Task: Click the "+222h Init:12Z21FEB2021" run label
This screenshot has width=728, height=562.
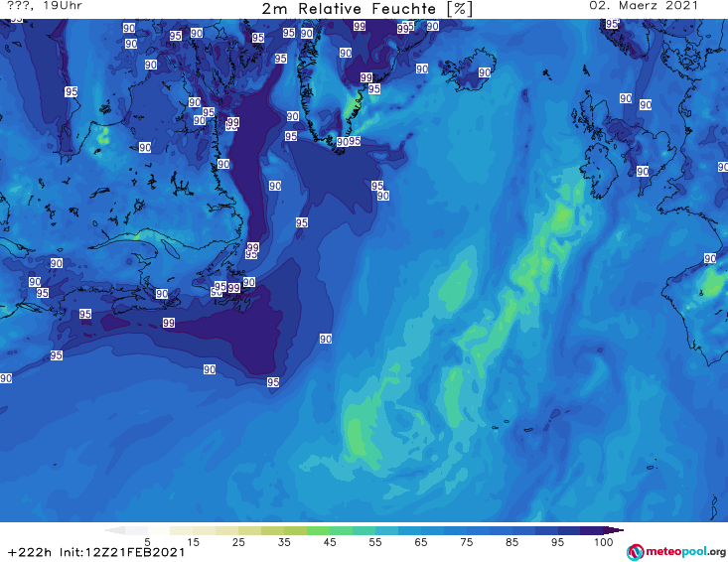Action: (x=96, y=552)
